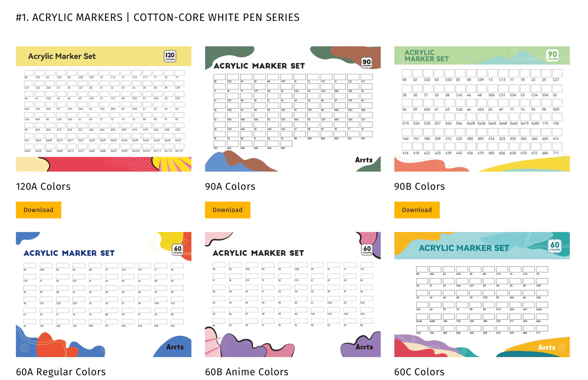588x380 pixels.
Task: Click the Acrylic Markers Cotton-Core White Pen Series heading
Action: [158, 17]
